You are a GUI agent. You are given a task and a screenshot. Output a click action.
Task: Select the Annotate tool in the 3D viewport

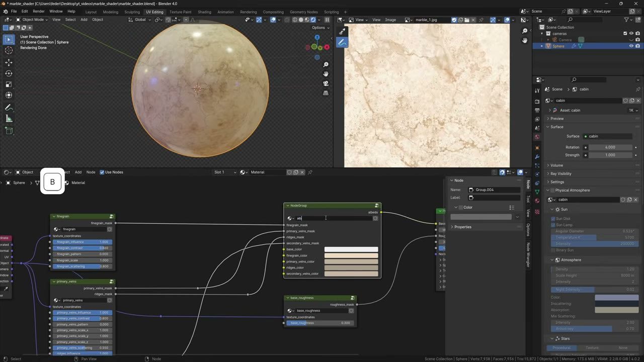(9, 108)
